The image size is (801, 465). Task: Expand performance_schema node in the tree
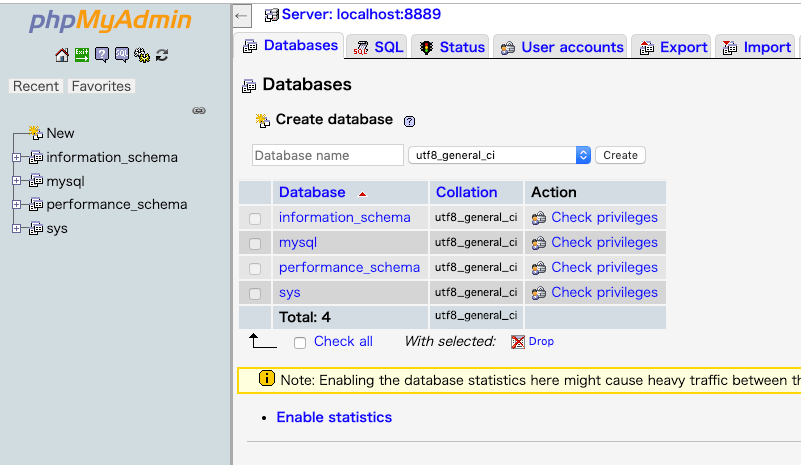click(16, 204)
